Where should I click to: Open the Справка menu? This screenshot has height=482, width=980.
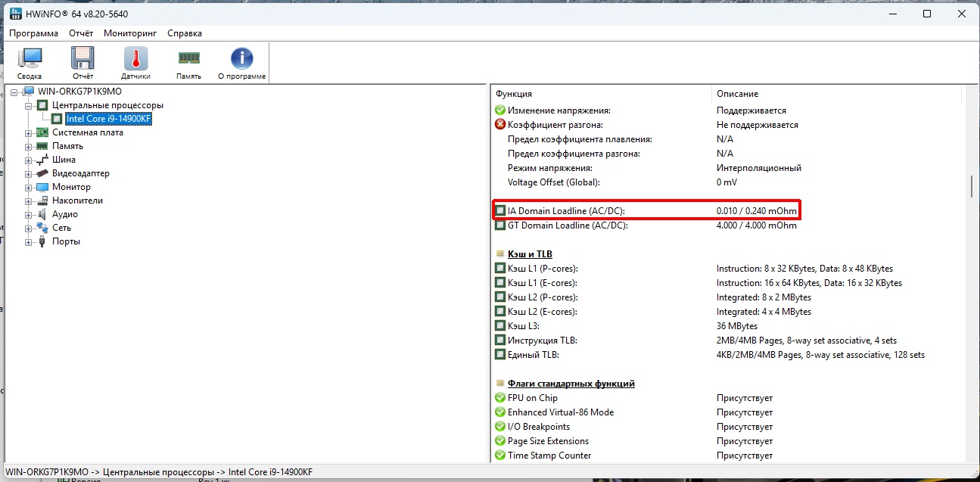point(185,33)
